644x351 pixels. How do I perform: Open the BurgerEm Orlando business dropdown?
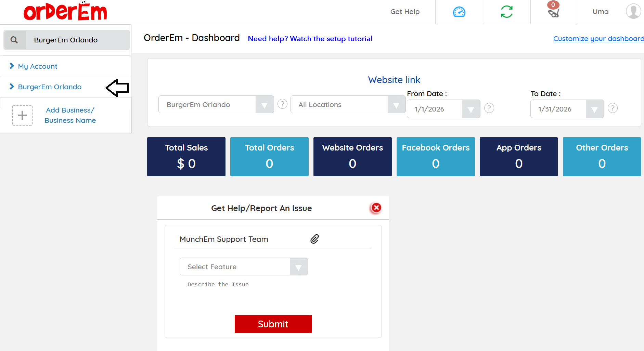tap(264, 105)
